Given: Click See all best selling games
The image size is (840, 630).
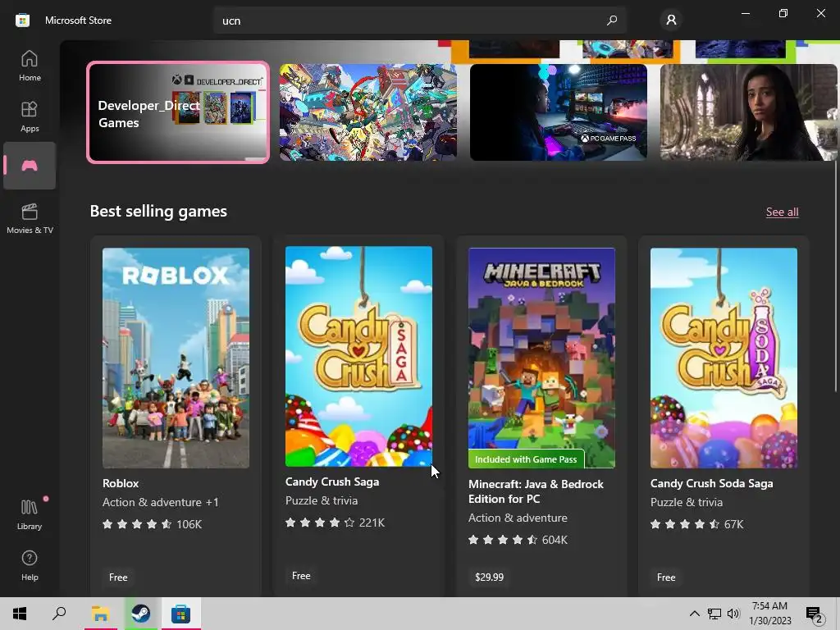Looking at the screenshot, I should (x=782, y=212).
